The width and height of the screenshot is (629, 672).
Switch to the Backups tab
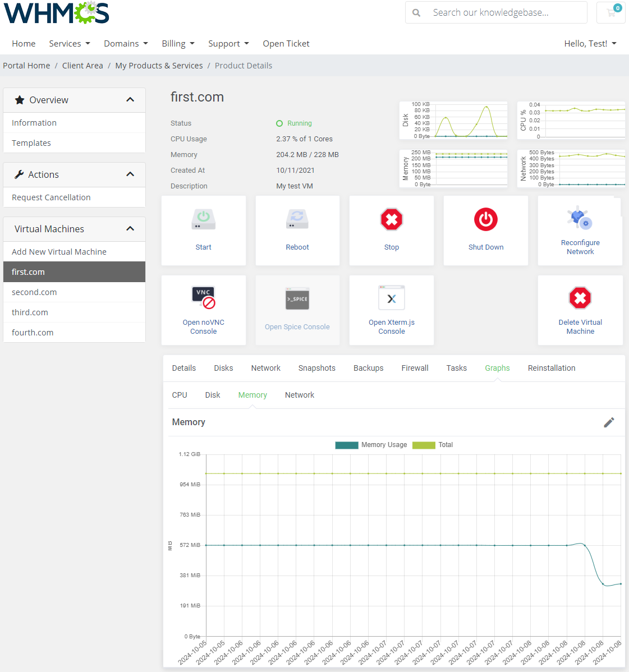pyautogui.click(x=368, y=368)
